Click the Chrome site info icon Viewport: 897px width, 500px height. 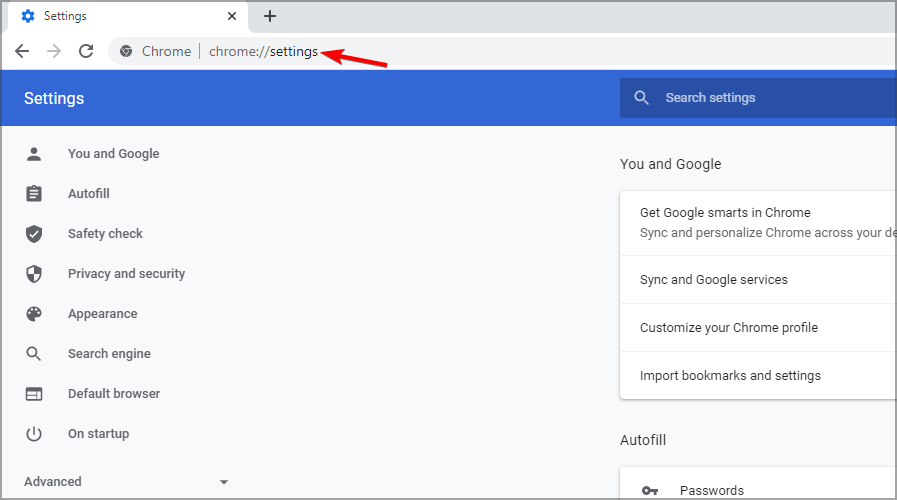coord(126,51)
